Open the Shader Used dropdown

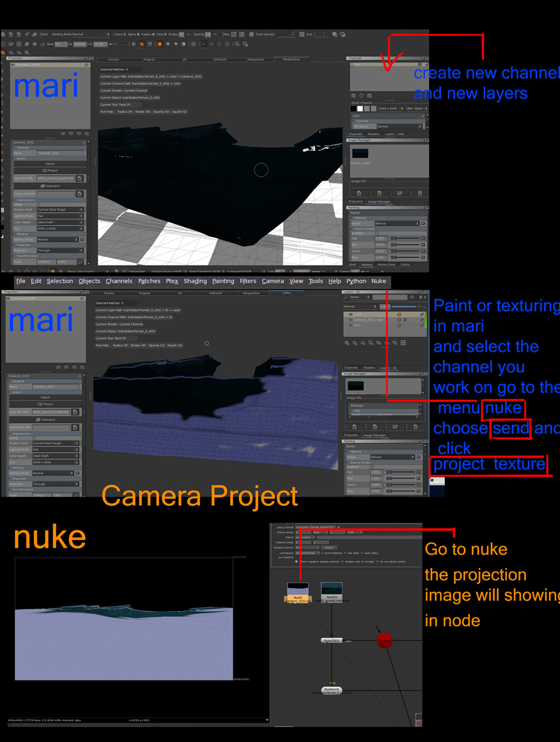pyautogui.click(x=54, y=443)
